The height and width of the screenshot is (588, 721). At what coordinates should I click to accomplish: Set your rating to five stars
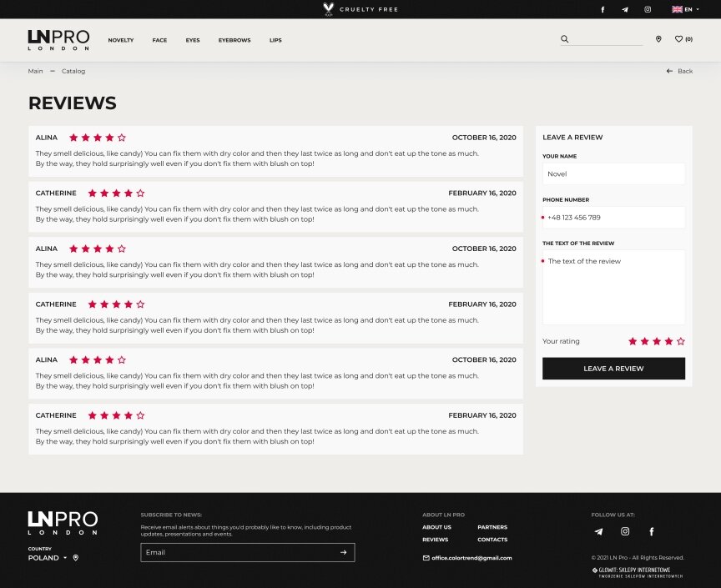tap(681, 341)
